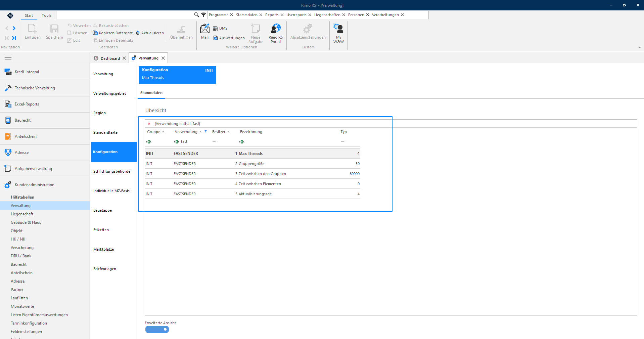This screenshot has height=339, width=644.
Task: Toggle Erweiterte Ansicht switch
Action: [157, 330]
